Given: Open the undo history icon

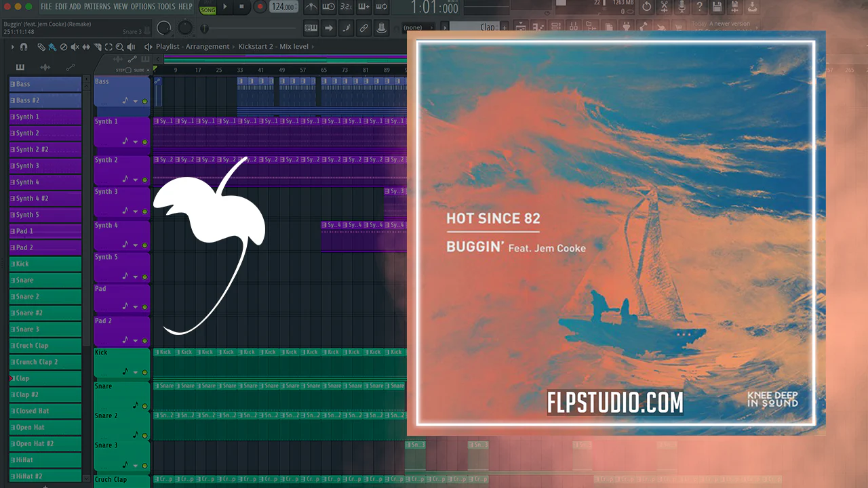Looking at the screenshot, I should click(646, 7).
